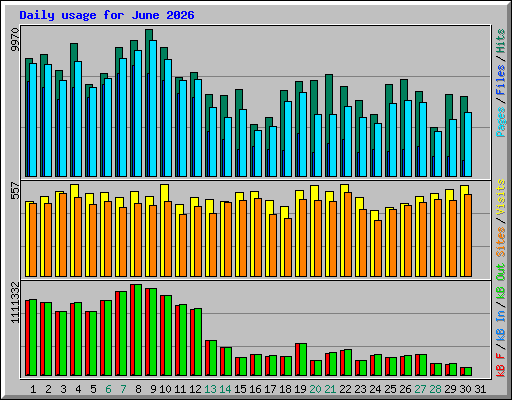This screenshot has width=512, height=400.
Task: Select green weekend day label 21
Action: [330, 389]
